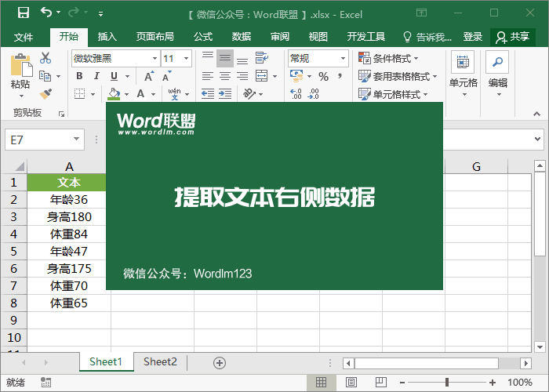
Task: Click the Undo arrow icon
Action: point(46,13)
